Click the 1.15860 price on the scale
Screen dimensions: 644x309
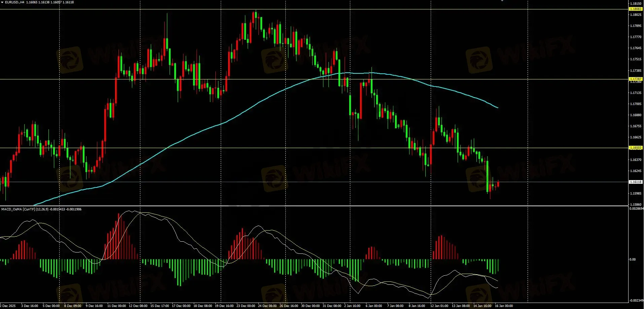[635, 204]
